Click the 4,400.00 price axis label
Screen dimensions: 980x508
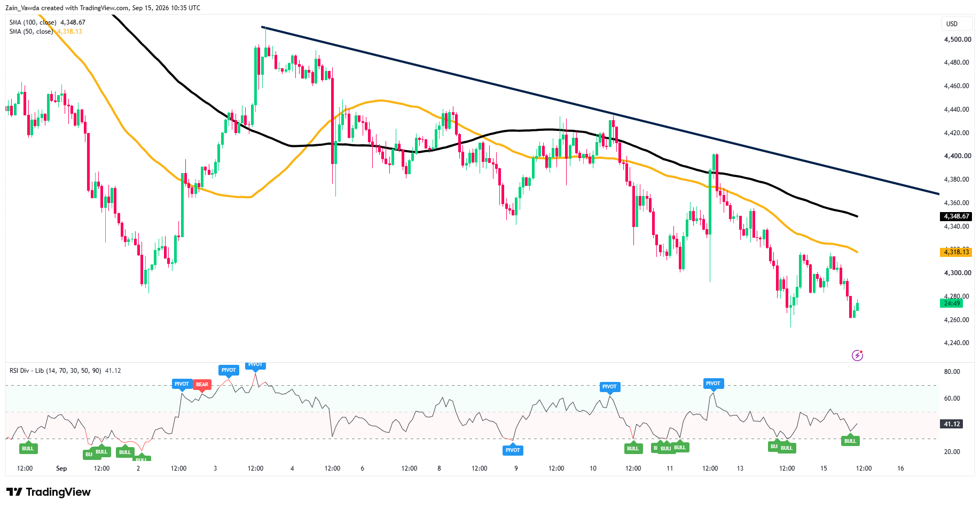[957, 156]
